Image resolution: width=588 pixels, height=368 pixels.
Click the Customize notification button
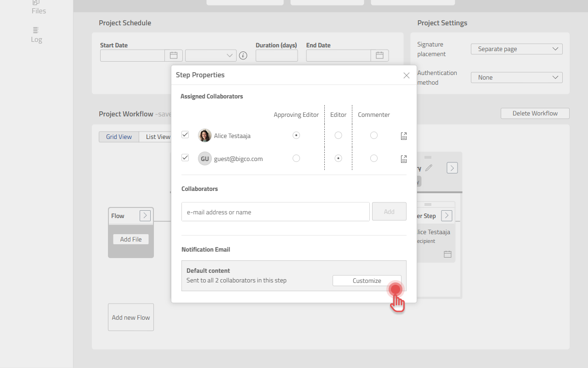[367, 281]
